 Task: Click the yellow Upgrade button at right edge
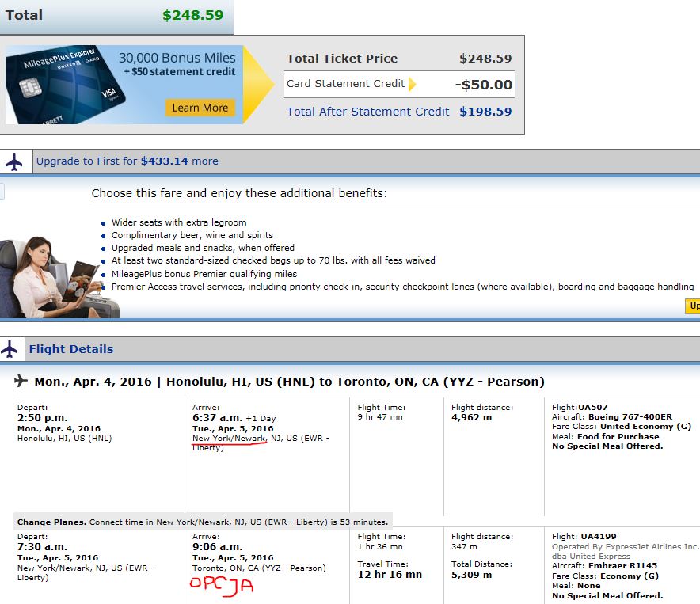point(692,306)
